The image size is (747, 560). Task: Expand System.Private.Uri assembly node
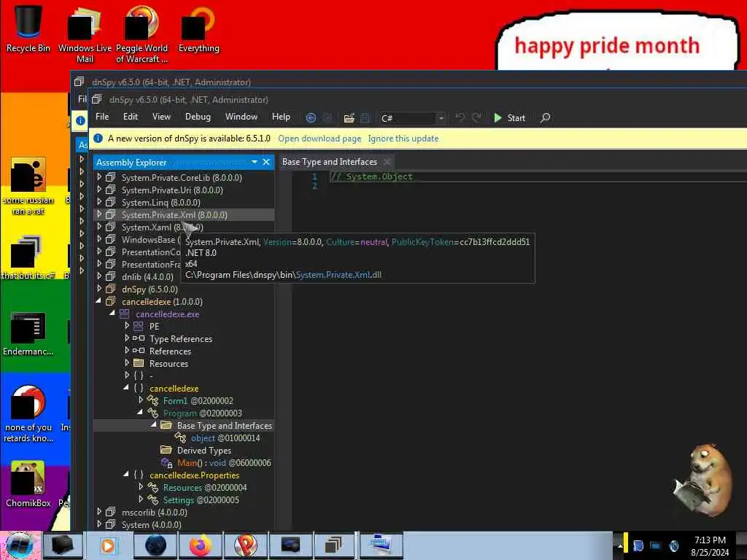tap(99, 190)
